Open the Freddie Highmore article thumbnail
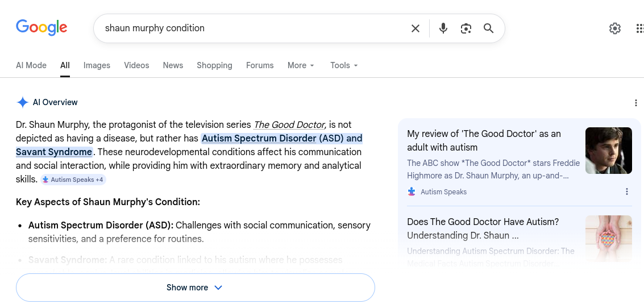644x308 pixels. pos(608,151)
